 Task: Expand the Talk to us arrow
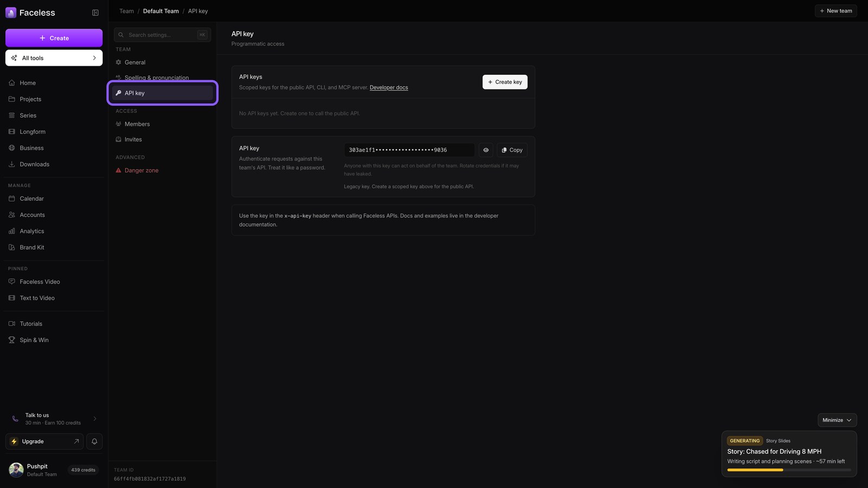[95, 419]
